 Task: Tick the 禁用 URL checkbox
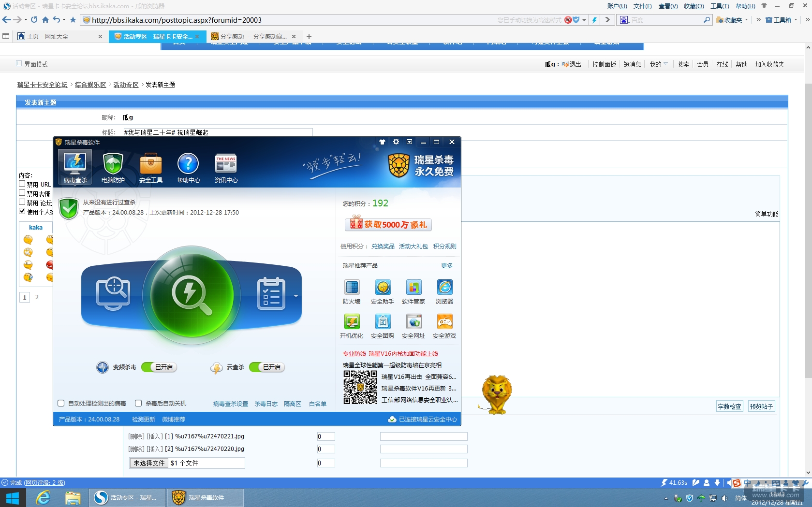pyautogui.click(x=22, y=184)
